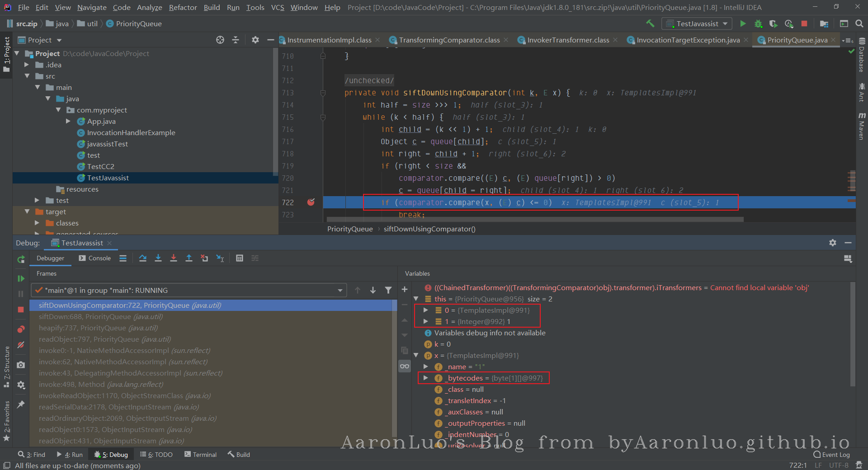The width and height of the screenshot is (868, 470).
Task: Toggle the breakpoint on line 722
Action: 311,202
